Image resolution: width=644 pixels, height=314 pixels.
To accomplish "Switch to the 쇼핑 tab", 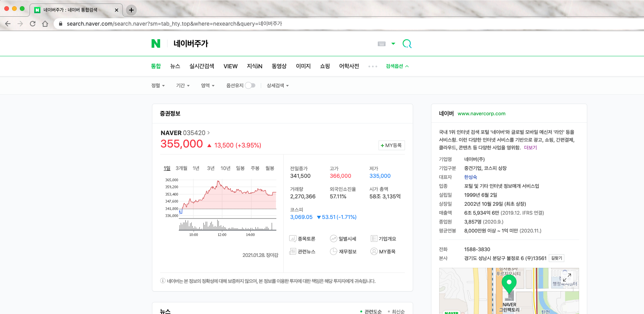I will 325,66.
